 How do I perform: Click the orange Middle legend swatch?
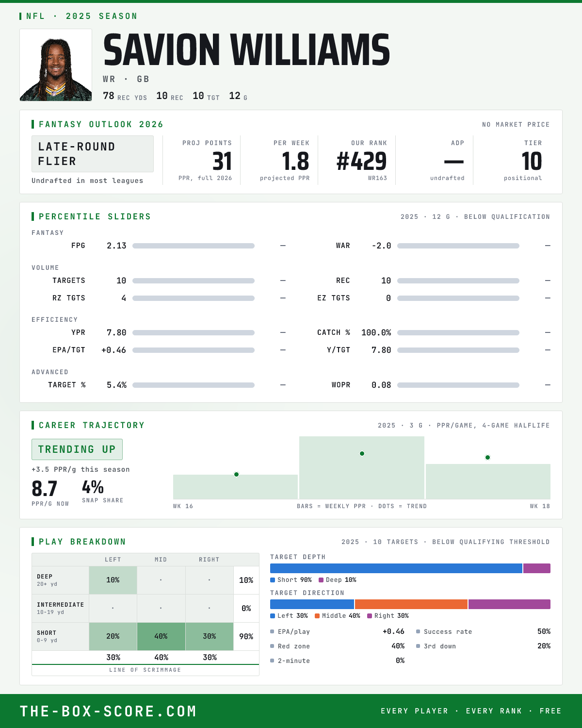pyautogui.click(x=317, y=616)
